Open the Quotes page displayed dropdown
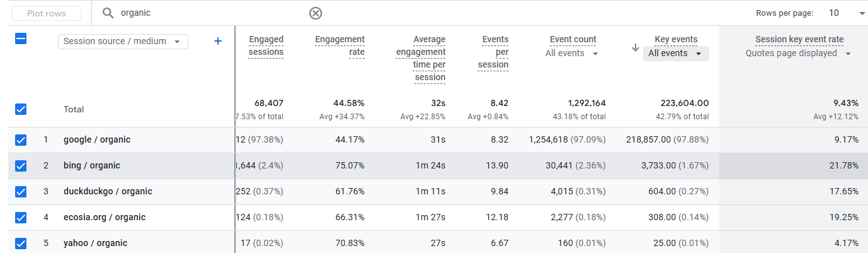Image resolution: width=868 pixels, height=253 pixels. [x=798, y=54]
